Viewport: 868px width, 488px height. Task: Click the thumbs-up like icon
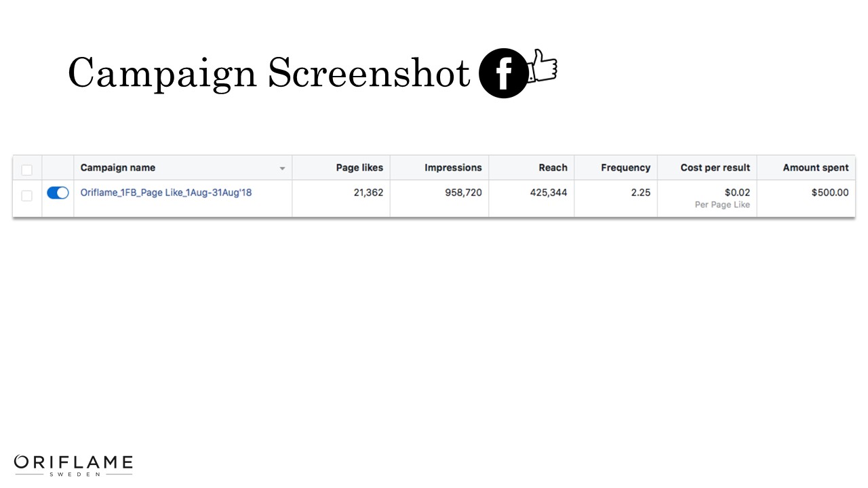[543, 66]
